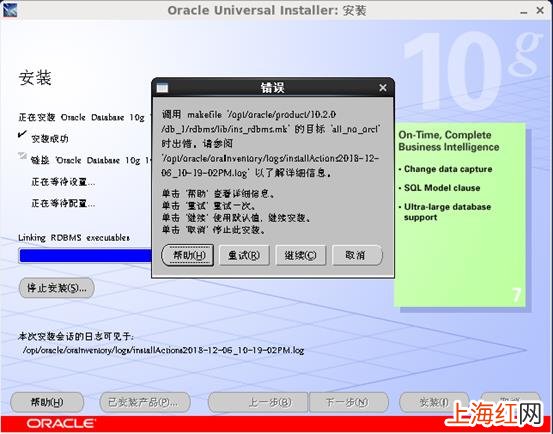The image size is (553, 434).
Task: Minimize the Oracle Universal Installer window
Action: (524, 11)
